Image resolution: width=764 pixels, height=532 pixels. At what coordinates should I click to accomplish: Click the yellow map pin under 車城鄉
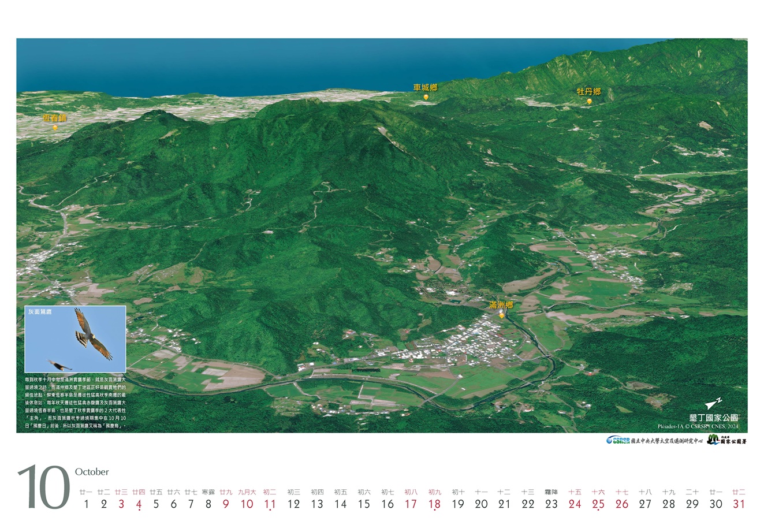click(x=426, y=97)
